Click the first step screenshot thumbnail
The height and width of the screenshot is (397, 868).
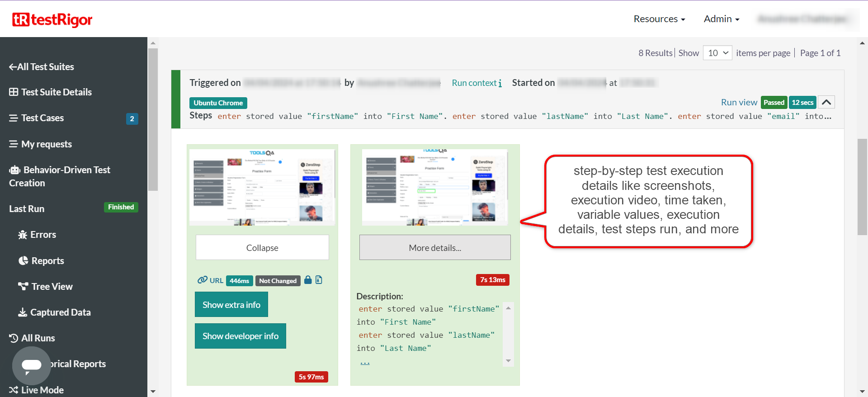(x=262, y=187)
